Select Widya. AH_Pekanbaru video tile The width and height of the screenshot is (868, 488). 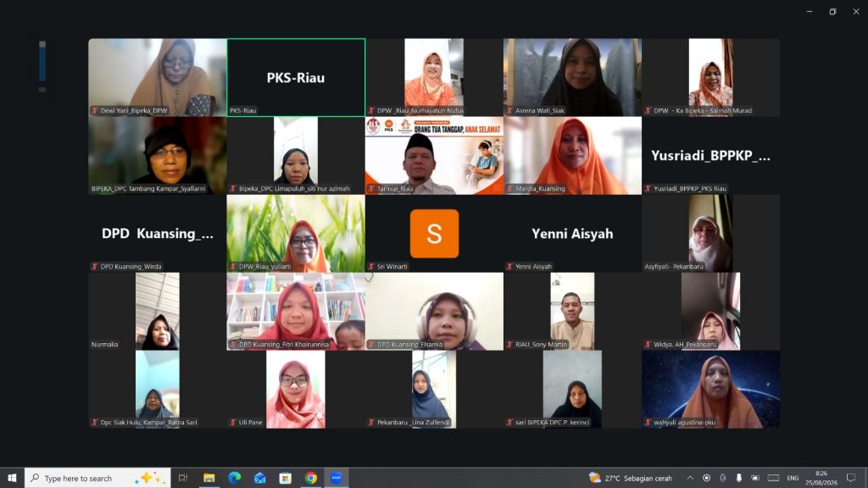click(x=711, y=312)
